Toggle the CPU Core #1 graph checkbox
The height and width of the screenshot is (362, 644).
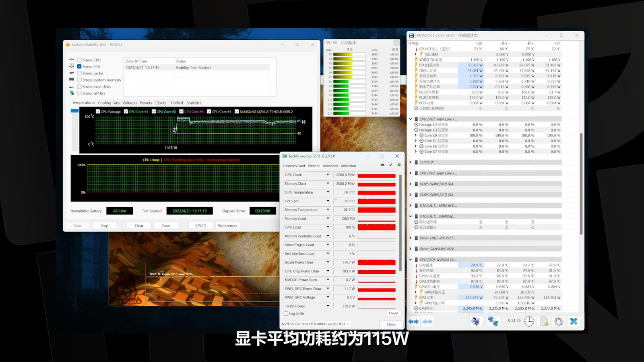(x=126, y=111)
